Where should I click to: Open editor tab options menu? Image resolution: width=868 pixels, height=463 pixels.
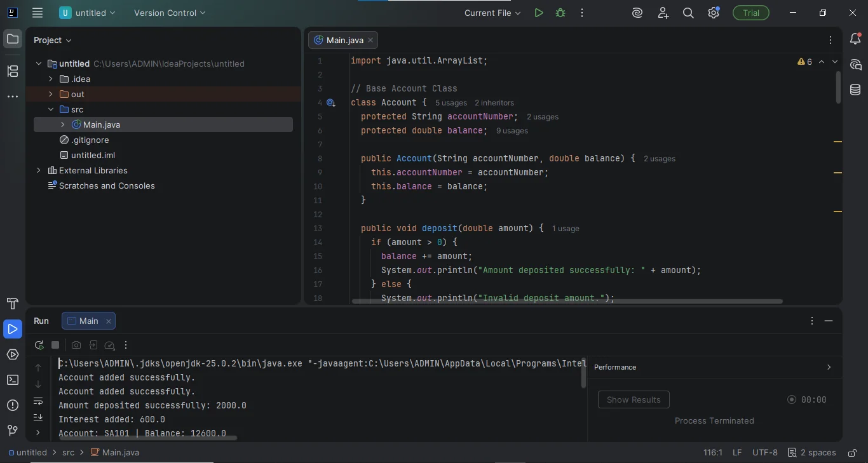coord(831,40)
